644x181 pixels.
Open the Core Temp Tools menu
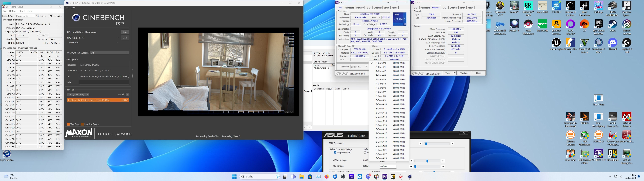[22, 11]
